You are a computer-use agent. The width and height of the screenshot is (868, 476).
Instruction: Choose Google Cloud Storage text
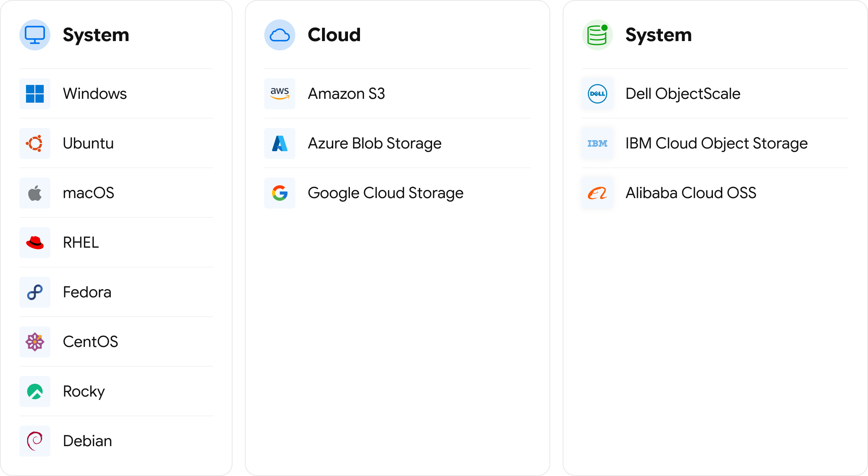(386, 193)
